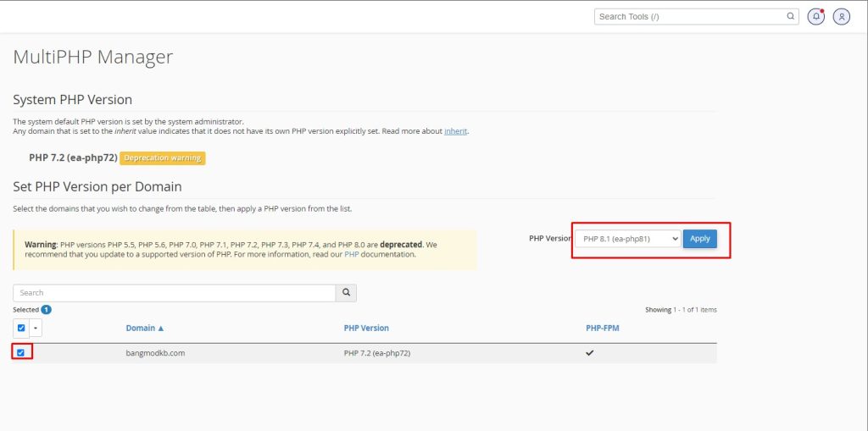
Task: Click the Selected count badge showing 1
Action: (46, 310)
